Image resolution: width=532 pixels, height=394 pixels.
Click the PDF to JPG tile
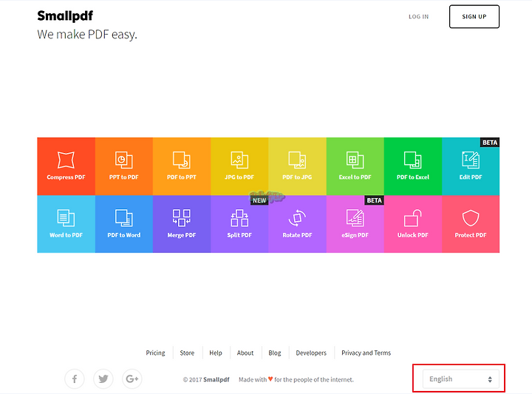coord(297,166)
